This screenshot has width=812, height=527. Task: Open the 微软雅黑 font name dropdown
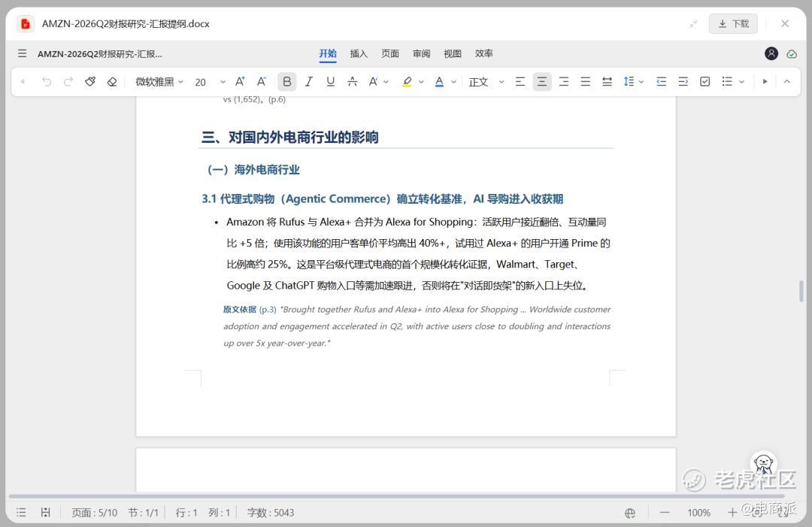pyautogui.click(x=159, y=81)
